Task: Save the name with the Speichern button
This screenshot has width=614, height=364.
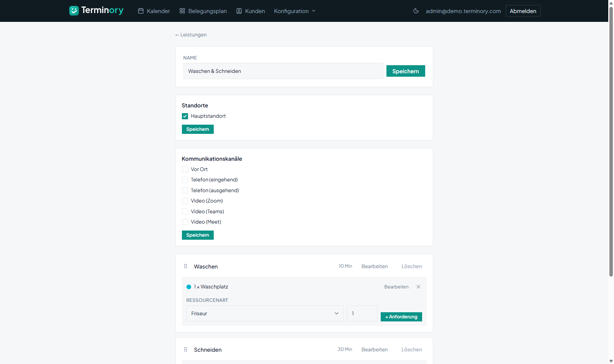Action: (x=406, y=71)
